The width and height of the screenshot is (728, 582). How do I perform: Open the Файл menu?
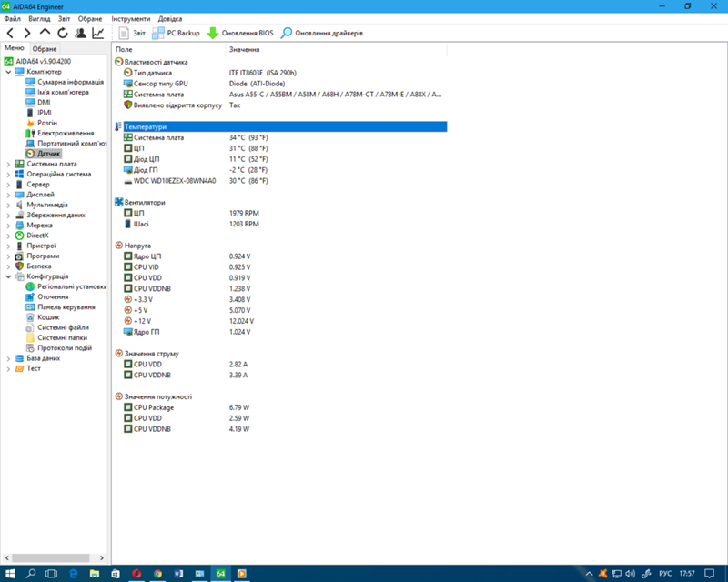[x=13, y=19]
